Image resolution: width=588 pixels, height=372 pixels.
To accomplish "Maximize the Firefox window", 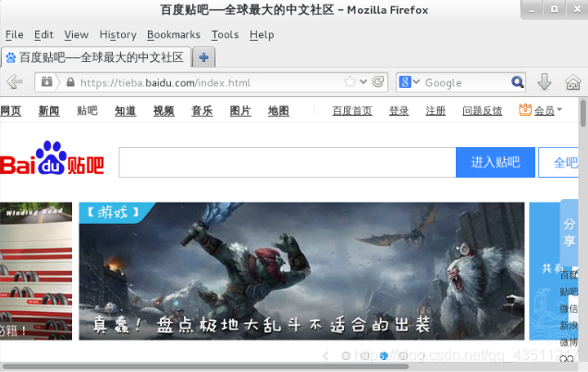I will 554,9.
